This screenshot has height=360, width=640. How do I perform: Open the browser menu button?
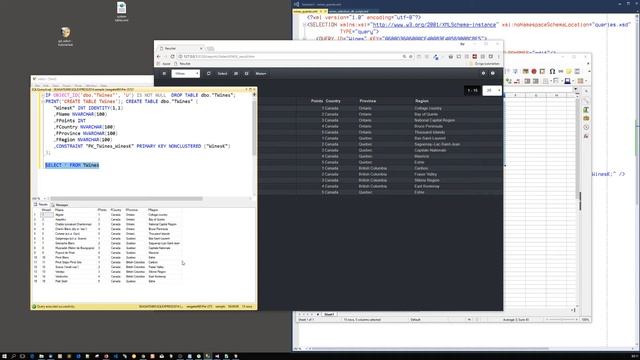coord(498,56)
